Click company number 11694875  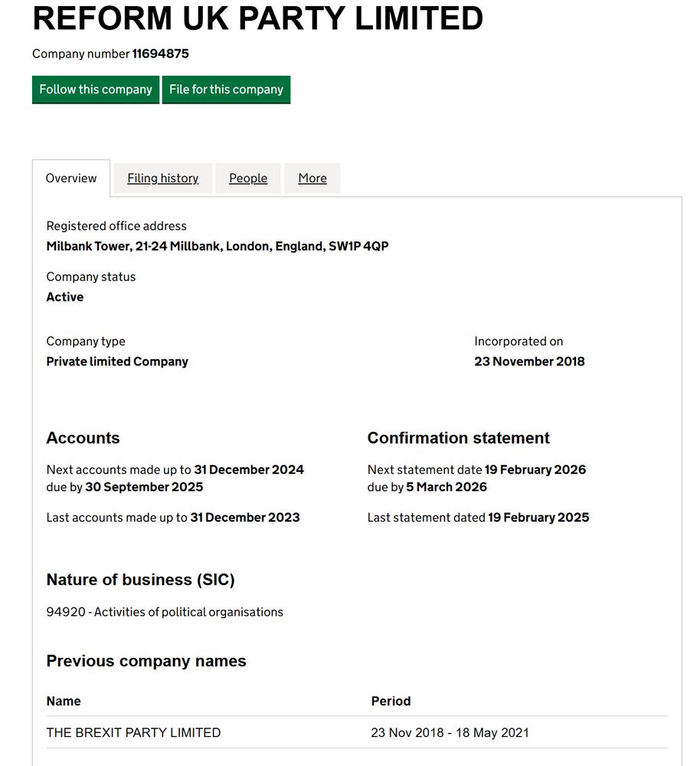tap(160, 54)
